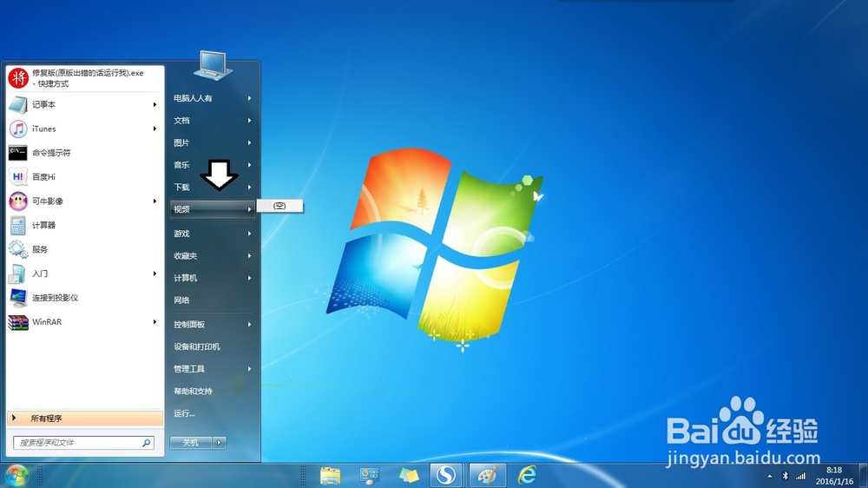This screenshot has width=868, height=488.
Task: Click the magnifier icon in the search box
Action: coord(146,443)
